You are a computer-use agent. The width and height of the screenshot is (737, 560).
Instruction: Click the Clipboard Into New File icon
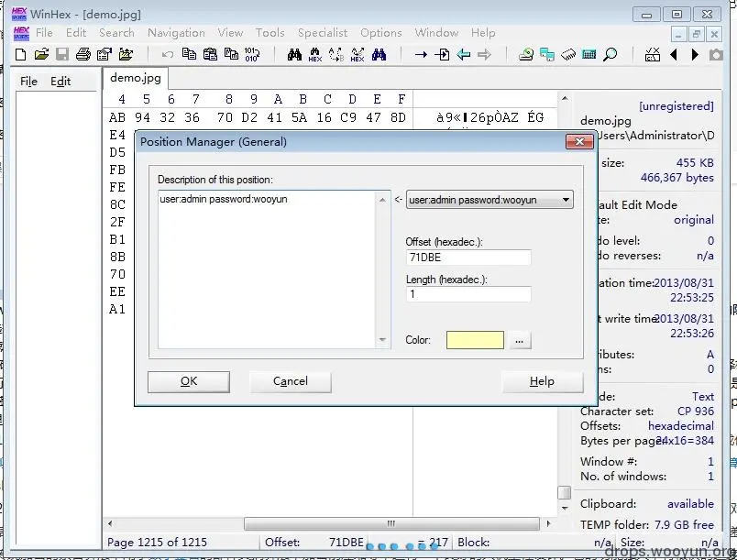[231, 54]
